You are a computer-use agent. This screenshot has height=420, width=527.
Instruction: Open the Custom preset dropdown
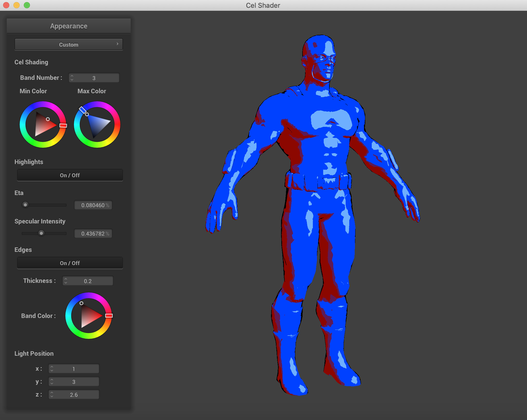(x=68, y=44)
